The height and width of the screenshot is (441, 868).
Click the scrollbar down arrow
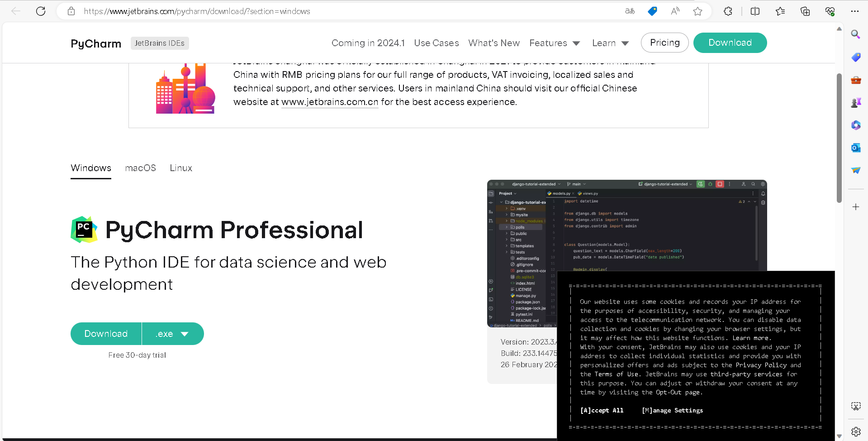(839, 436)
